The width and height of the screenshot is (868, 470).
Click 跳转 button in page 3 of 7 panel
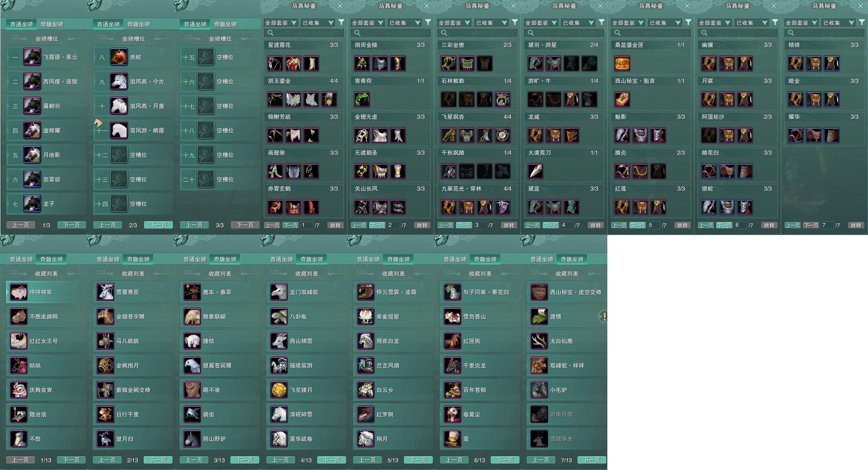coord(509,225)
